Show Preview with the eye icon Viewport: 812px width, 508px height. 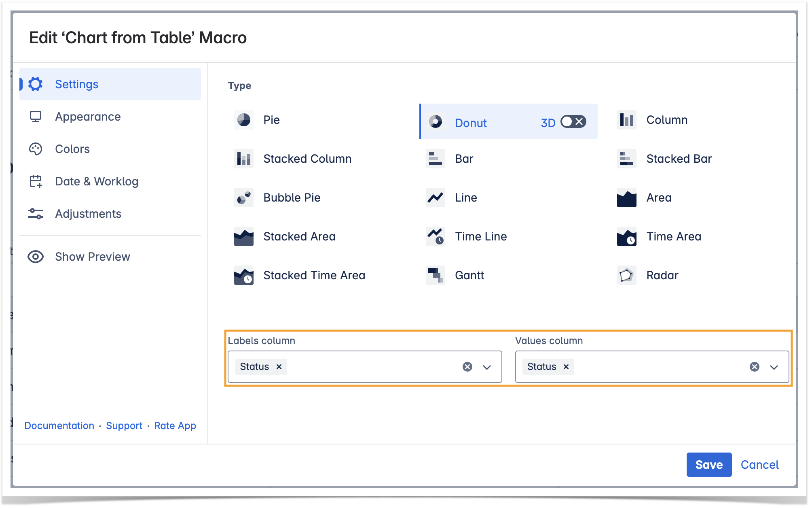point(36,257)
